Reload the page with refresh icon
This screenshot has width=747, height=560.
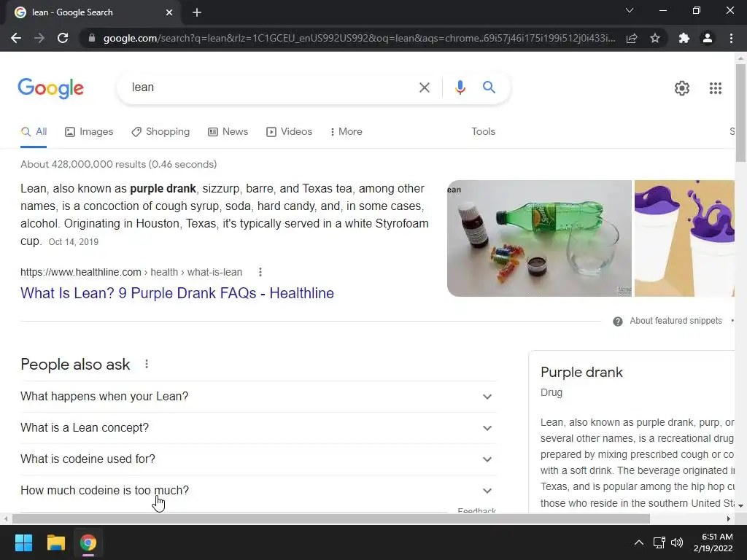(63, 38)
